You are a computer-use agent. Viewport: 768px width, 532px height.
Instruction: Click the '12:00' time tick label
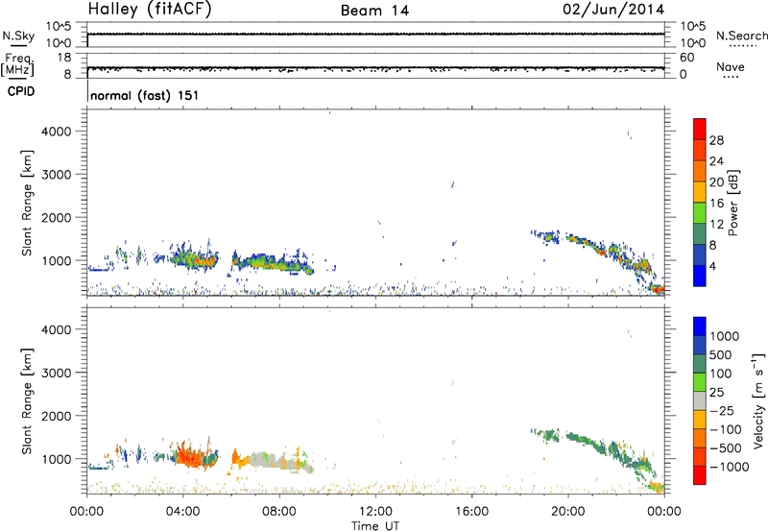(x=375, y=512)
